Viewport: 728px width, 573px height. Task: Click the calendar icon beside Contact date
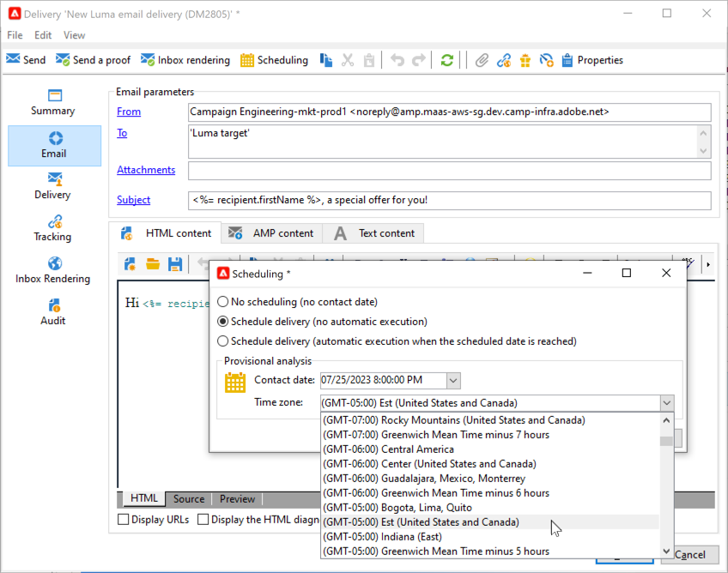pyautogui.click(x=235, y=383)
